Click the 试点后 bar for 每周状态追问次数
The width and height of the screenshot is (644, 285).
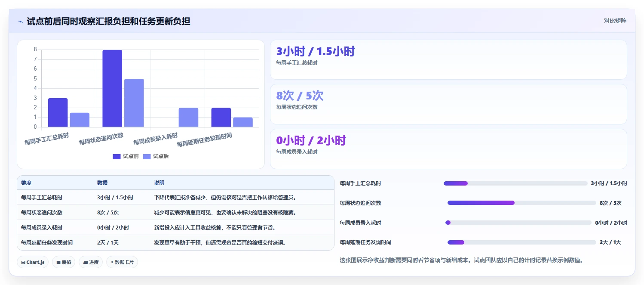134,103
